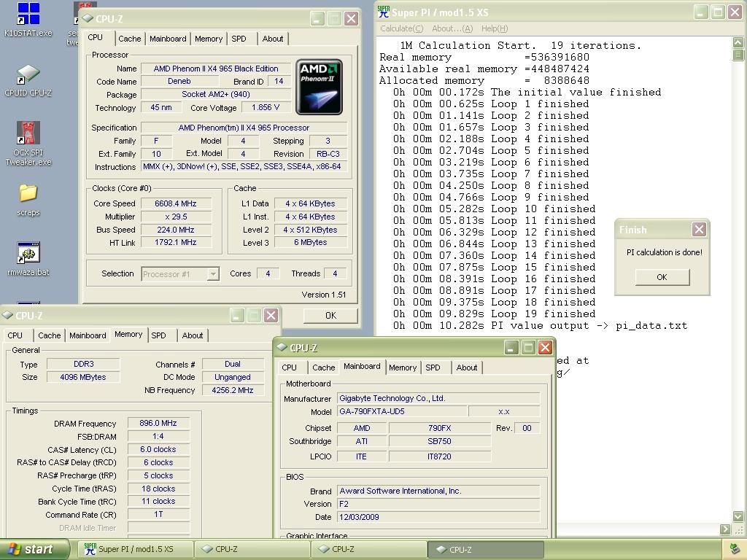Select the second CPU-Z taskbar button
Viewport: 747px width, 560px height.
(369, 549)
